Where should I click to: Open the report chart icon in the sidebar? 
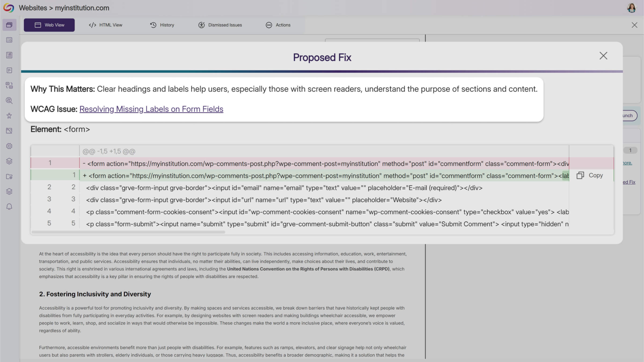9,55
